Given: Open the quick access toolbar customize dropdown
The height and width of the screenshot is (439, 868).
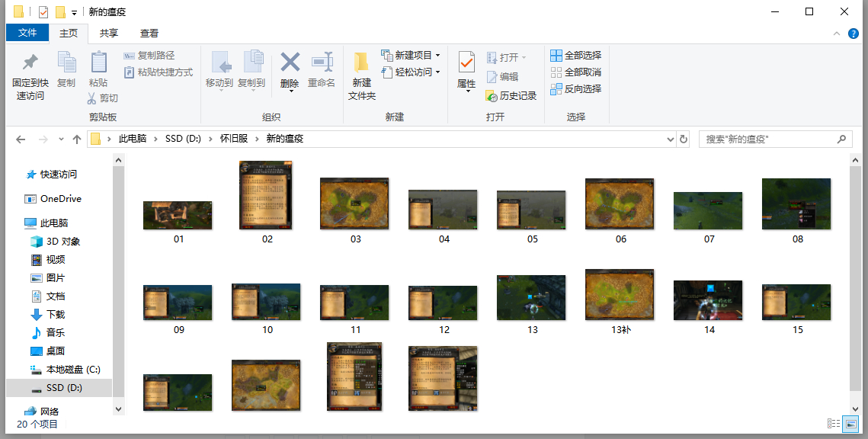Looking at the screenshot, I should pos(74,12).
